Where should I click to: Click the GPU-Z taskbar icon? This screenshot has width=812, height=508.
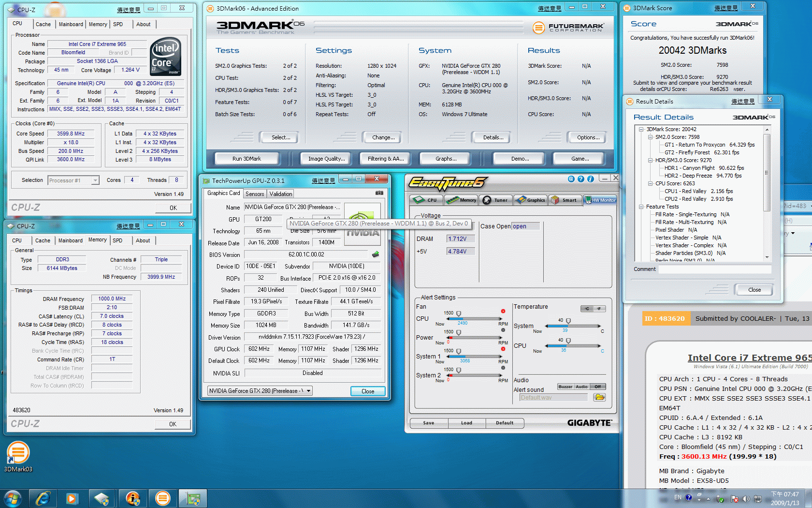point(193,498)
